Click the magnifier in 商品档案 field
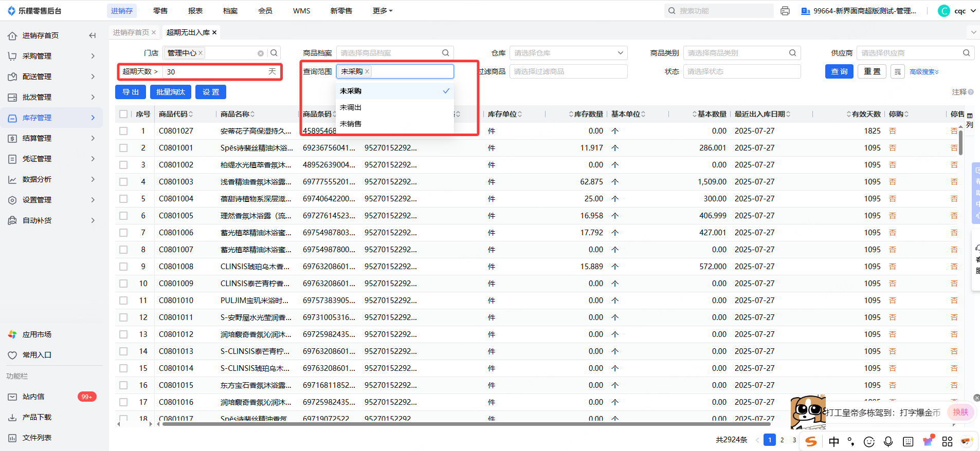This screenshot has width=980, height=451. coord(446,53)
